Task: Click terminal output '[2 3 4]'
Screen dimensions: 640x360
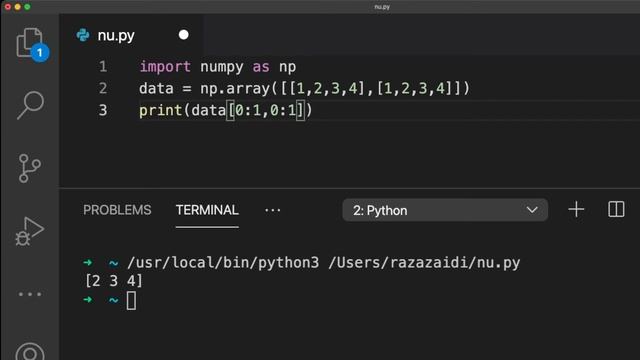Action: point(114,281)
